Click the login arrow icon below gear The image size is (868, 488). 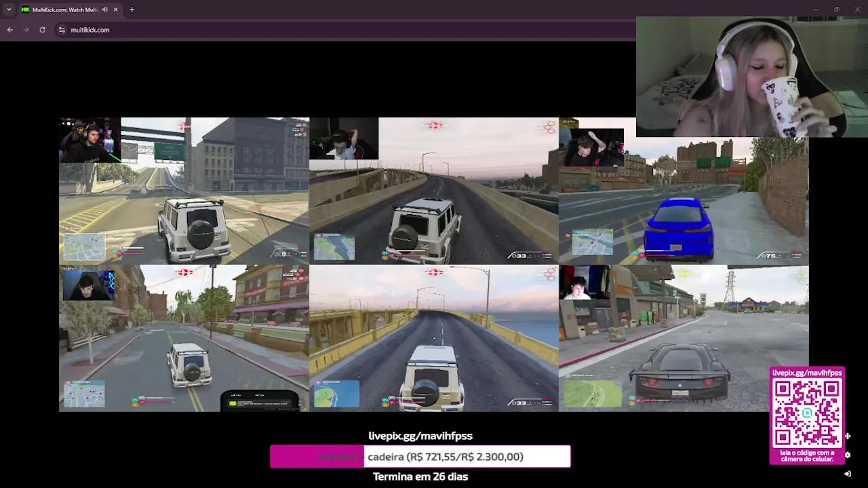pyautogui.click(x=848, y=474)
